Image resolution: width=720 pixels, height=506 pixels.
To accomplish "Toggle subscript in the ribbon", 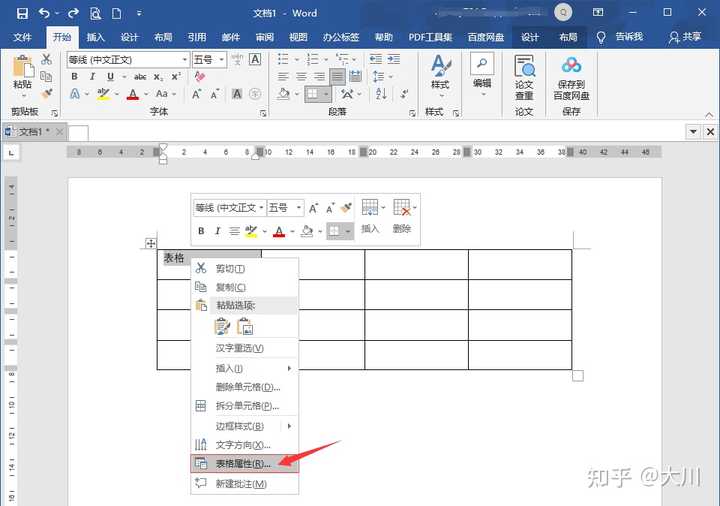I will pyautogui.click(x=158, y=77).
